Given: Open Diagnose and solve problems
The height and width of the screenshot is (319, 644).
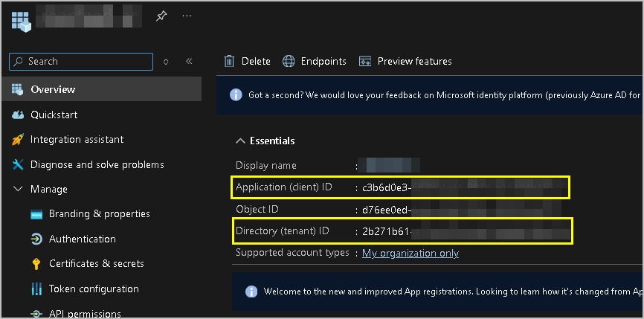Looking at the screenshot, I should (x=97, y=164).
